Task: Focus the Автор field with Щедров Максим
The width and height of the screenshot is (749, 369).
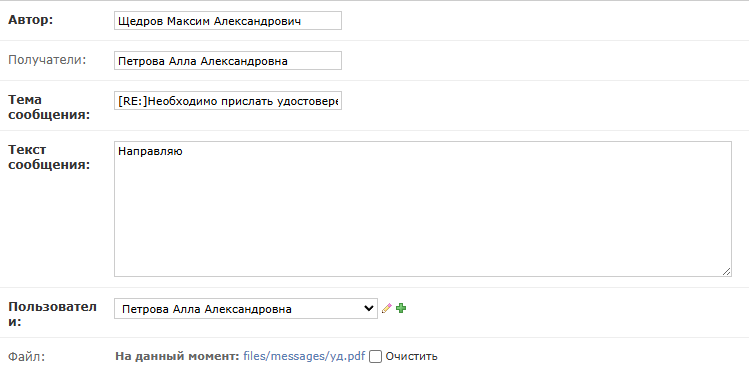Action: (x=228, y=21)
